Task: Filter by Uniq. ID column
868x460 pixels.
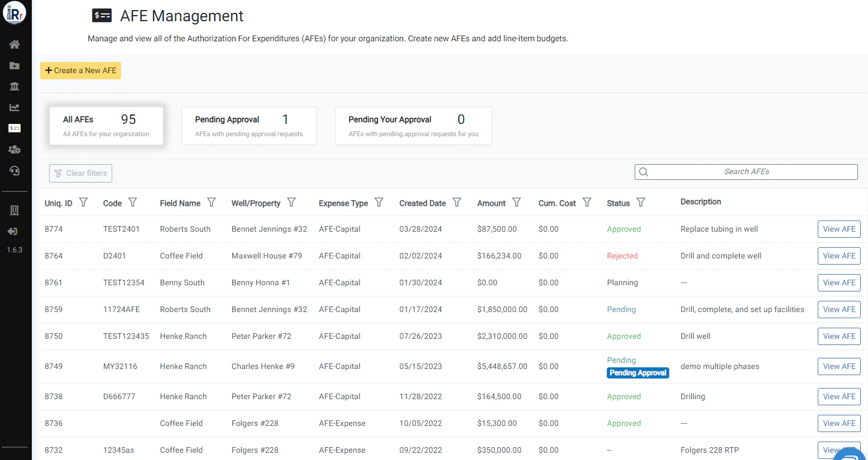Action: coord(83,202)
